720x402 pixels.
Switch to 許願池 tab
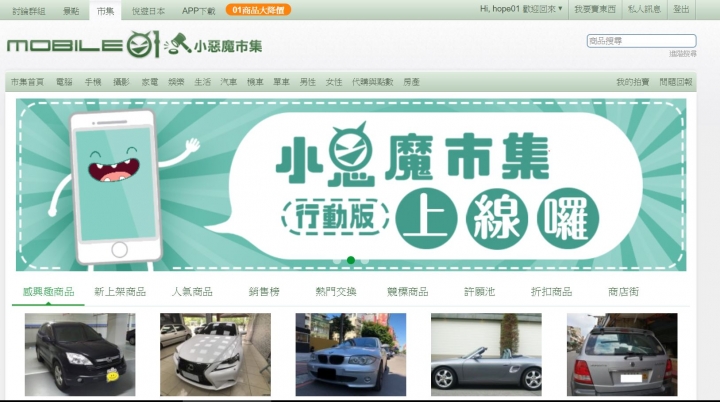pos(479,291)
